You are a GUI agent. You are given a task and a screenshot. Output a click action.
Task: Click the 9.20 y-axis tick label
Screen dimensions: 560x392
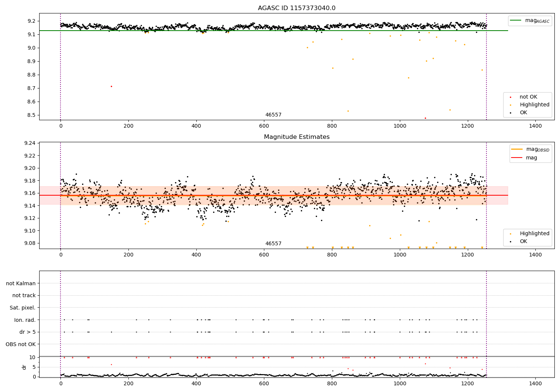point(30,168)
